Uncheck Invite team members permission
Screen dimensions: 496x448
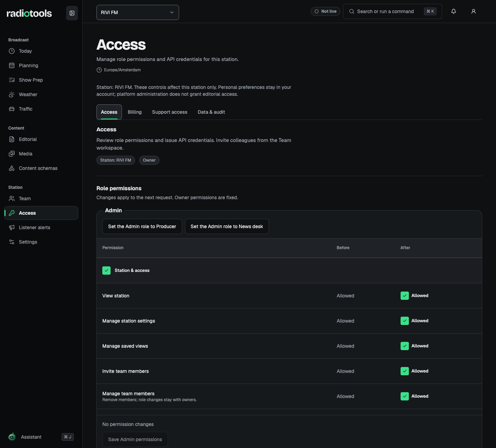pyautogui.click(x=405, y=371)
